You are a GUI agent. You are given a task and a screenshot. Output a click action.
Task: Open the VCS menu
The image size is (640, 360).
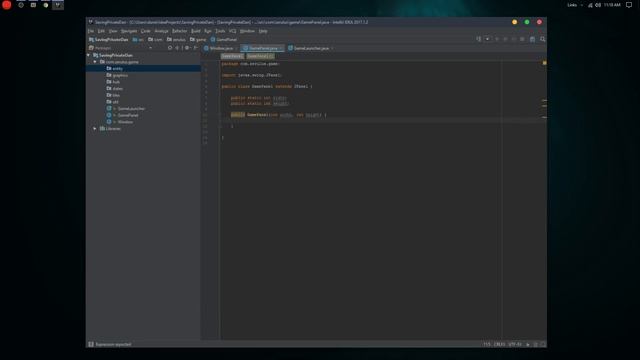[x=233, y=31]
